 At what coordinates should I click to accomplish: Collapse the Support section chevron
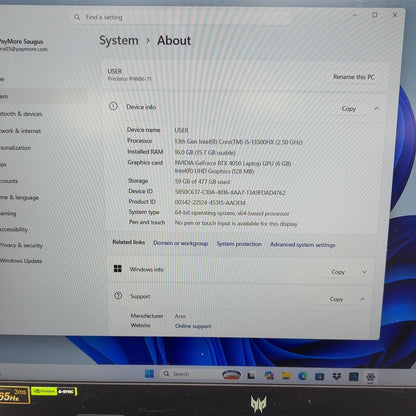click(362, 299)
